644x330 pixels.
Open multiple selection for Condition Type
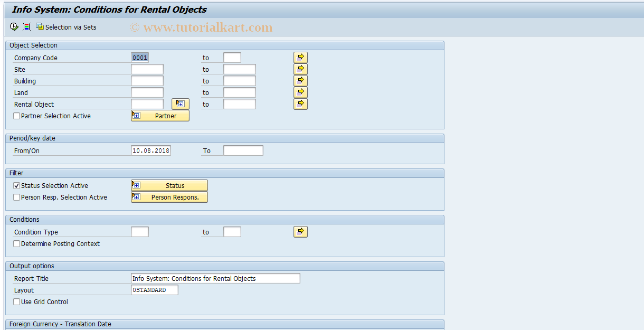pyautogui.click(x=300, y=232)
